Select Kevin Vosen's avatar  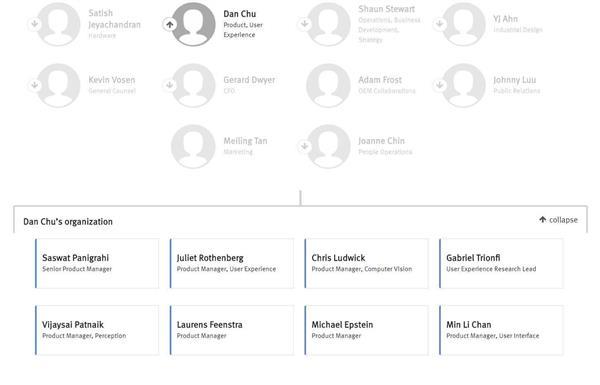(58, 85)
